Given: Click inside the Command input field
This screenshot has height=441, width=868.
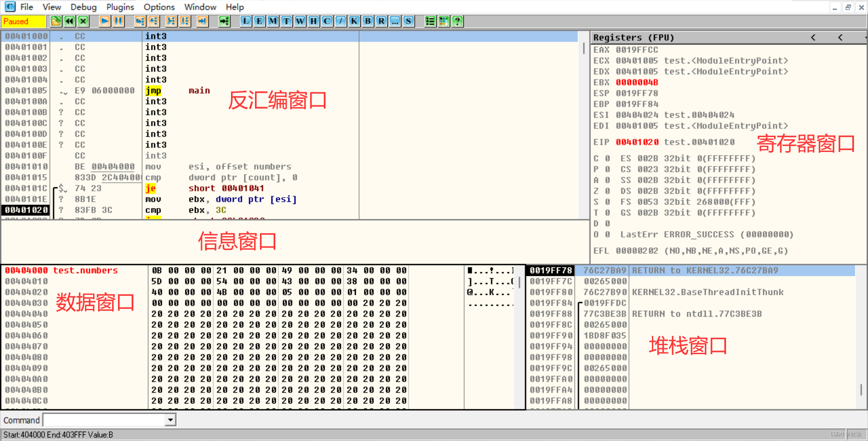Looking at the screenshot, I should [x=105, y=420].
